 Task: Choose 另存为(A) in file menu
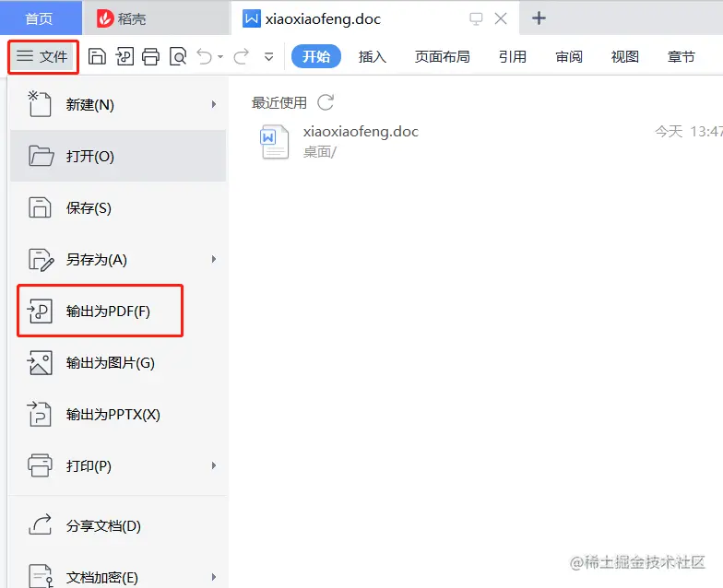pos(118,260)
